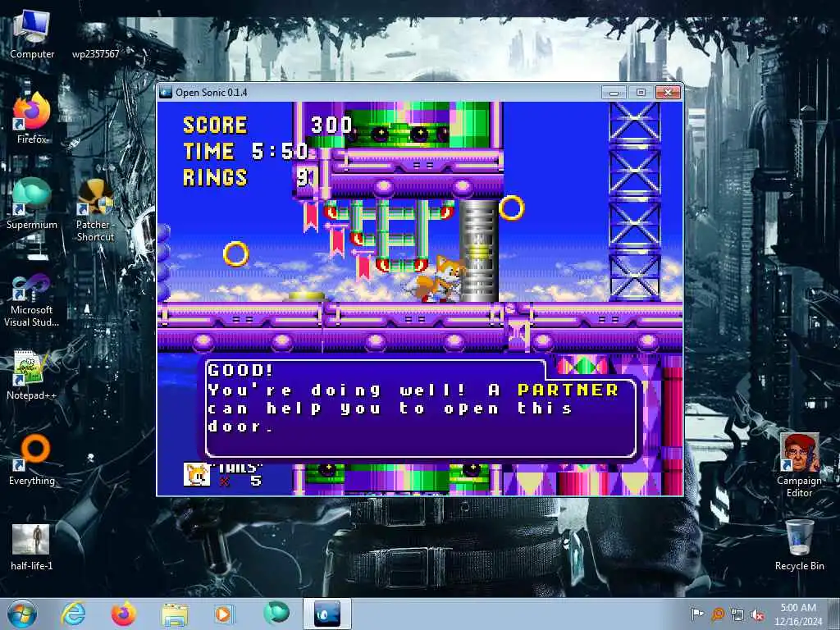840x630 pixels.
Task: Launch Microsoft Visual Studio desktop shortcut
Action: pyautogui.click(x=32, y=300)
